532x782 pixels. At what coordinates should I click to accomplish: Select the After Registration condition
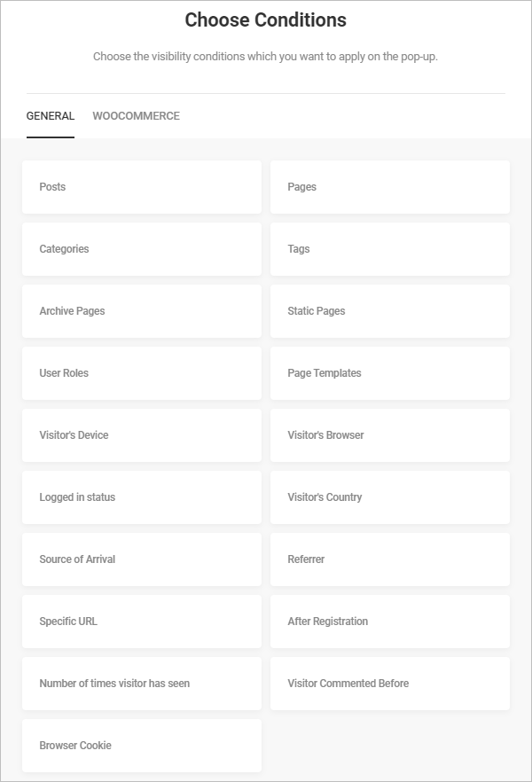pyautogui.click(x=390, y=622)
